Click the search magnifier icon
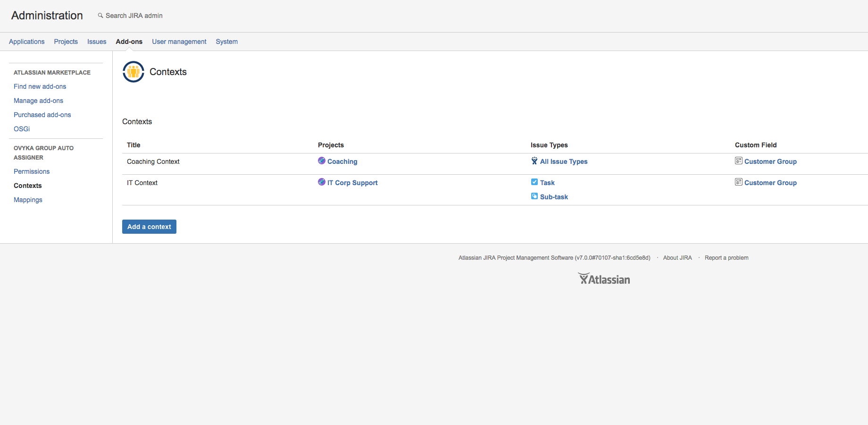The width and height of the screenshot is (868, 425). point(100,16)
